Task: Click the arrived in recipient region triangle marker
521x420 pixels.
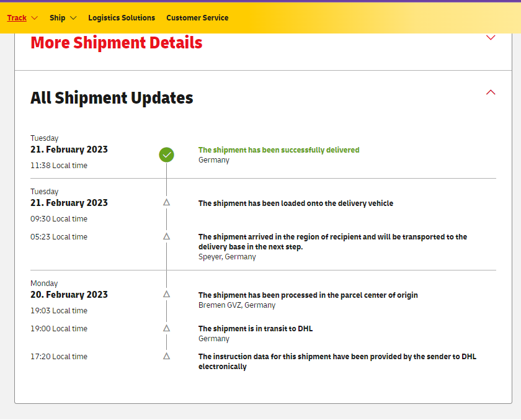Action: tap(166, 237)
